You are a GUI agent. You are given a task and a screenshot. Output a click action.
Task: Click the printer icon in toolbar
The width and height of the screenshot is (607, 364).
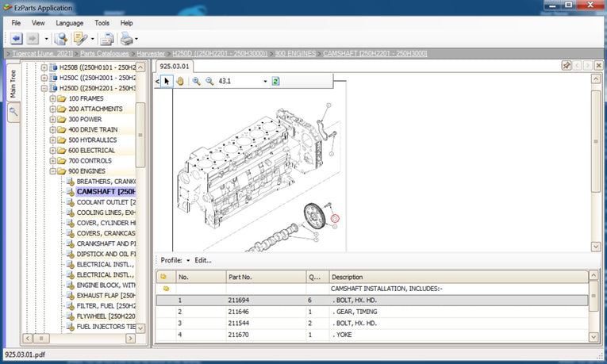point(125,38)
